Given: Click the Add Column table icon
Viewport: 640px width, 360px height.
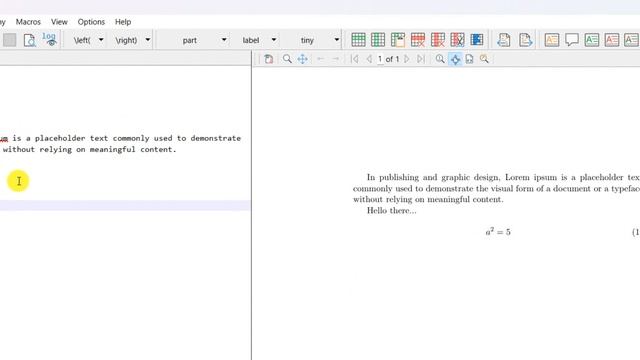Looking at the screenshot, I should [x=378, y=40].
